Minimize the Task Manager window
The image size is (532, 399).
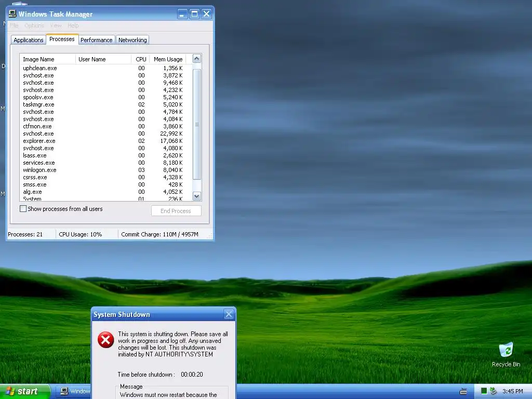[x=182, y=14]
